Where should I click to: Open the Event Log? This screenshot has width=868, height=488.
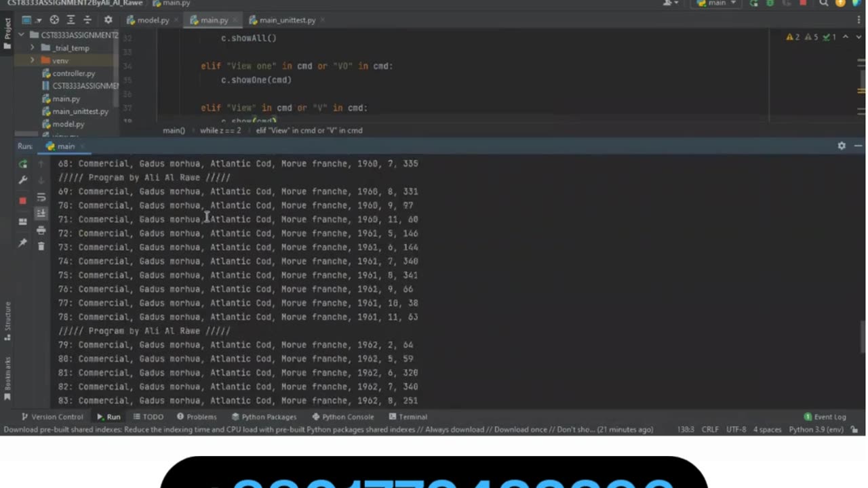coord(825,417)
